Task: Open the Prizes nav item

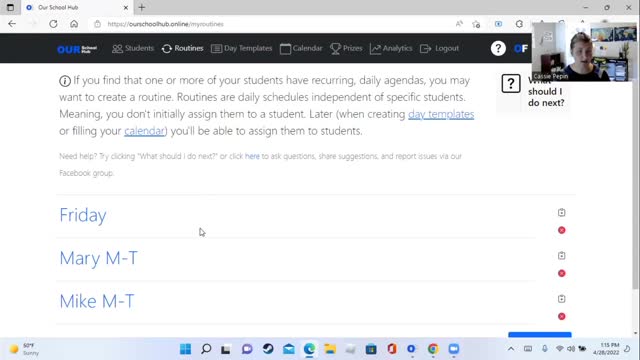Action: pos(346,48)
